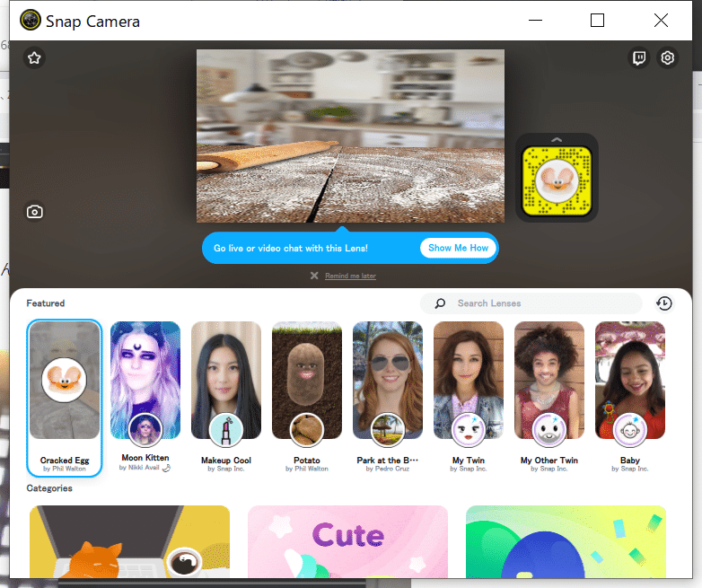Viewport: 702px width, 588px height.
Task: Click the My Twin circular face icon
Action: (x=469, y=430)
